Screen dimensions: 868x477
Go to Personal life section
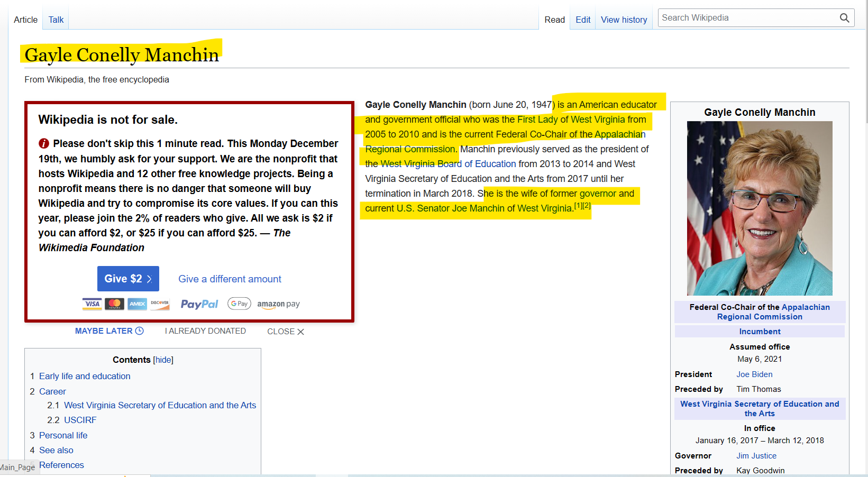[x=63, y=435]
